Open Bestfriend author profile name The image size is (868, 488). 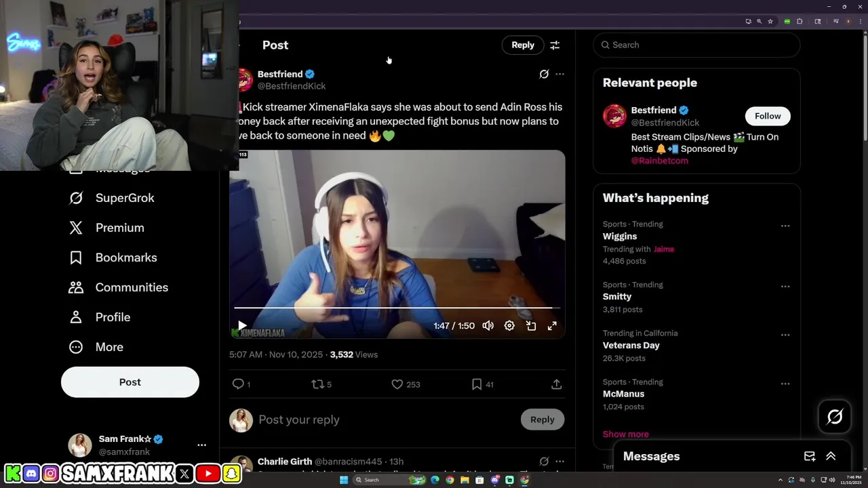tap(280, 74)
